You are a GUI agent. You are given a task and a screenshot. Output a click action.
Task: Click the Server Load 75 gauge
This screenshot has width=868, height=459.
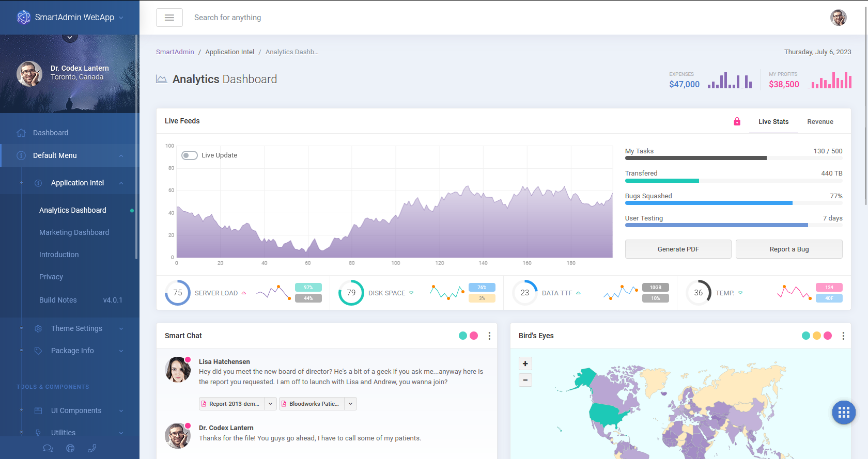pos(178,293)
